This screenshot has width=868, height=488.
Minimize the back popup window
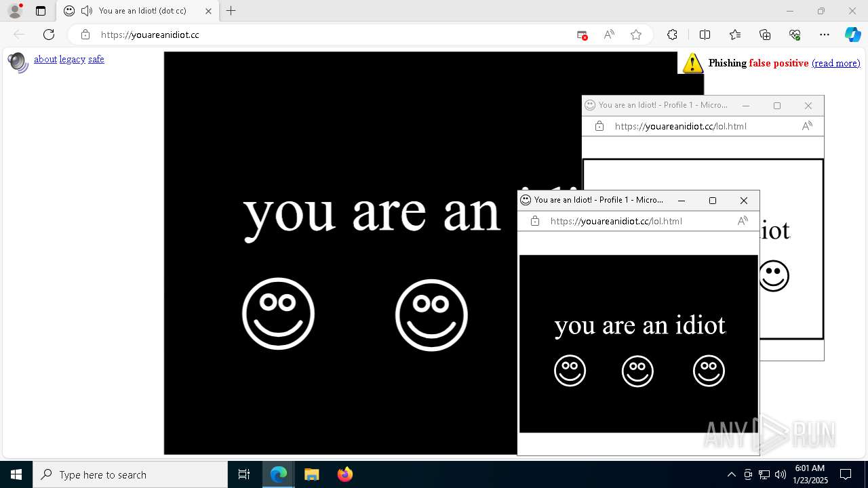click(746, 105)
